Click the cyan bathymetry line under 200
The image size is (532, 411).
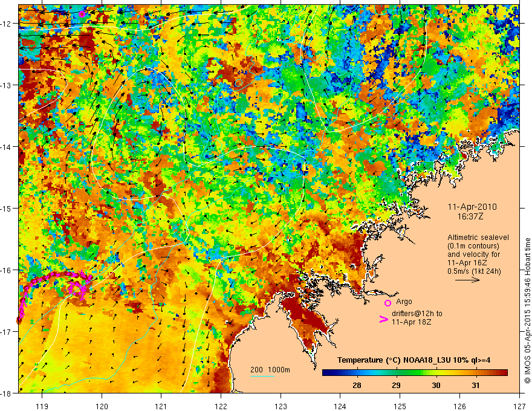click(x=262, y=376)
